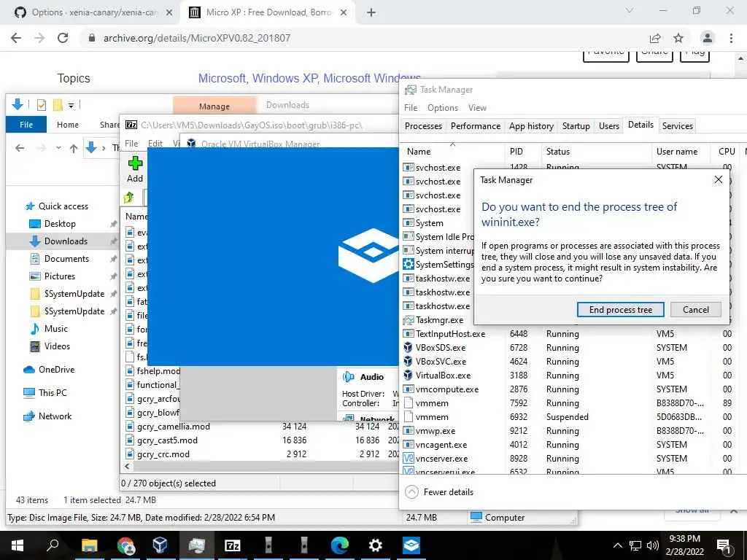Select Desktop in Explorer navigation pane
This screenshot has height=560, width=747.
(60, 224)
